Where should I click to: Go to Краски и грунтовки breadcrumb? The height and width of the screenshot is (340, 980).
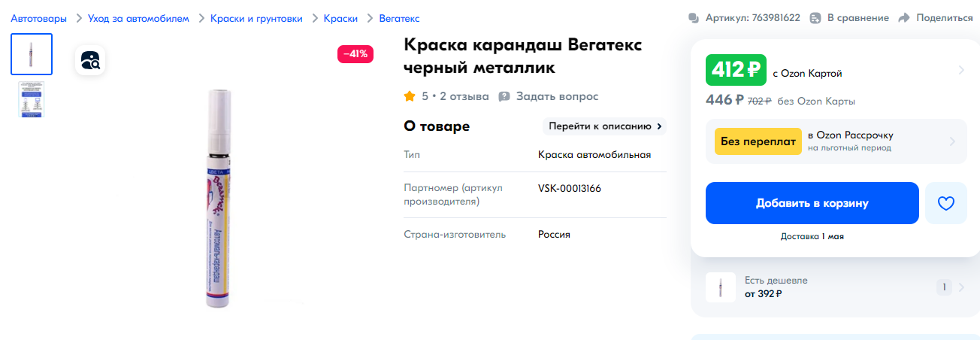(x=256, y=18)
